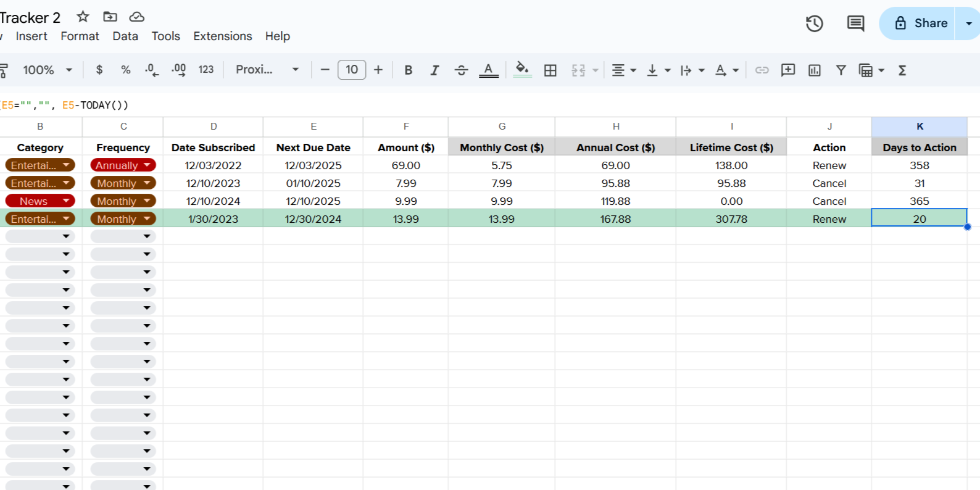Select the amount cell 69.00 in column F
The width and height of the screenshot is (980, 490).
405,165
